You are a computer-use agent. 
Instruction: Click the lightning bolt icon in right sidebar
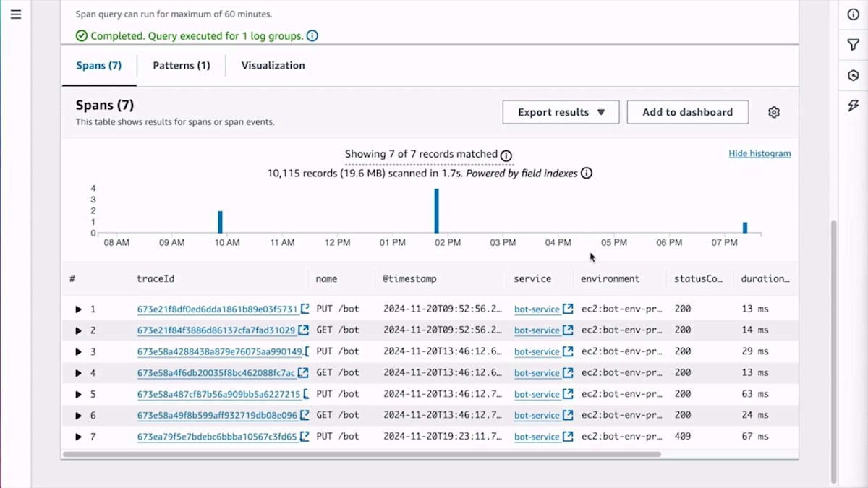coord(853,106)
